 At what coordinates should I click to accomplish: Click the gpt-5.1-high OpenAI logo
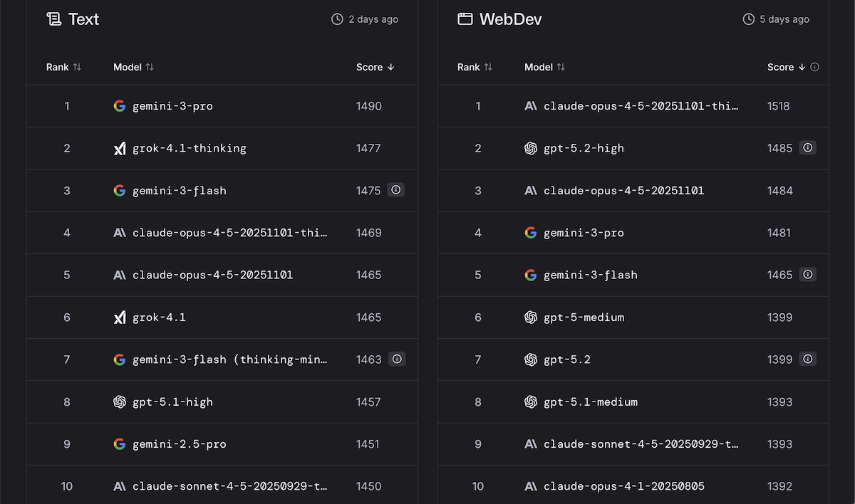pyautogui.click(x=120, y=402)
